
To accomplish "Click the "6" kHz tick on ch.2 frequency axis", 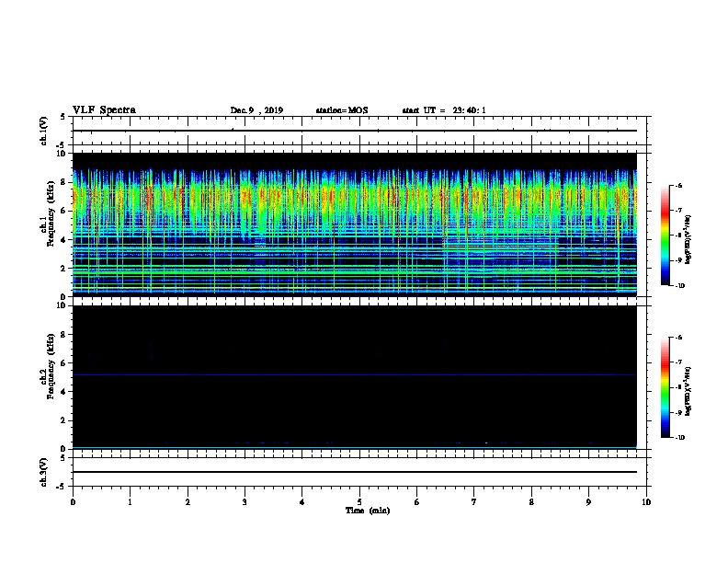I will 63,363.
